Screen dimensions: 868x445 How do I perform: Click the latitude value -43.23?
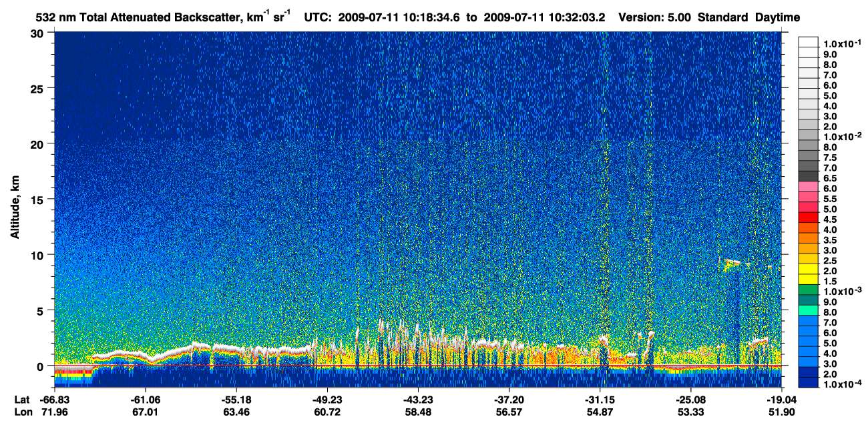coord(418,399)
